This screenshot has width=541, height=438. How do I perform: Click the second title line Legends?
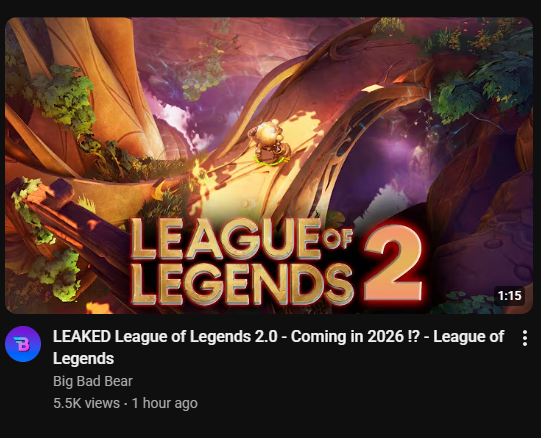(x=83, y=359)
